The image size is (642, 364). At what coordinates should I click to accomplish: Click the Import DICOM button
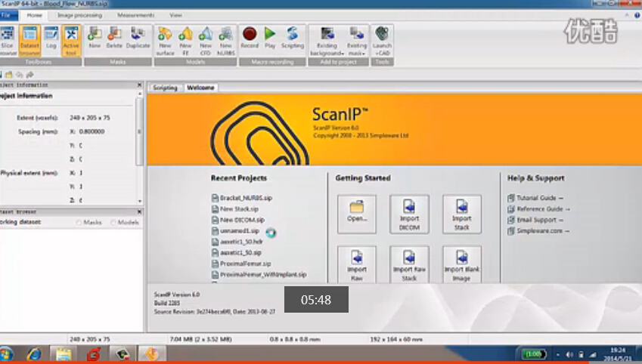point(409,214)
